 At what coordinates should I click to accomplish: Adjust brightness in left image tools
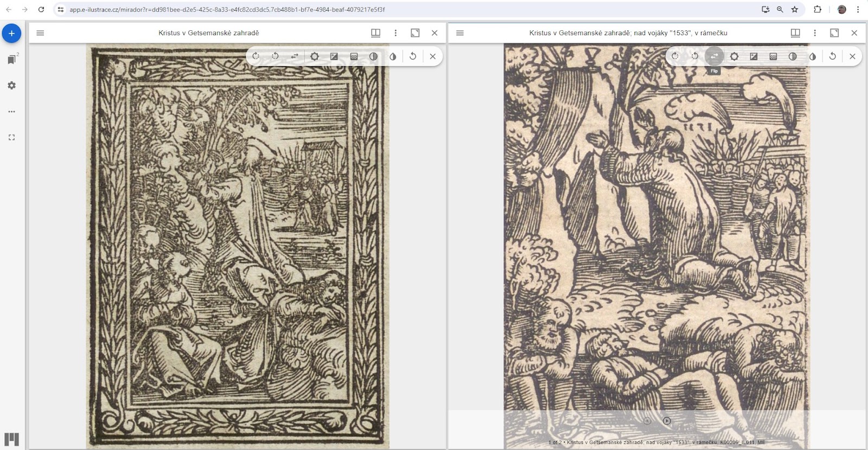click(315, 56)
